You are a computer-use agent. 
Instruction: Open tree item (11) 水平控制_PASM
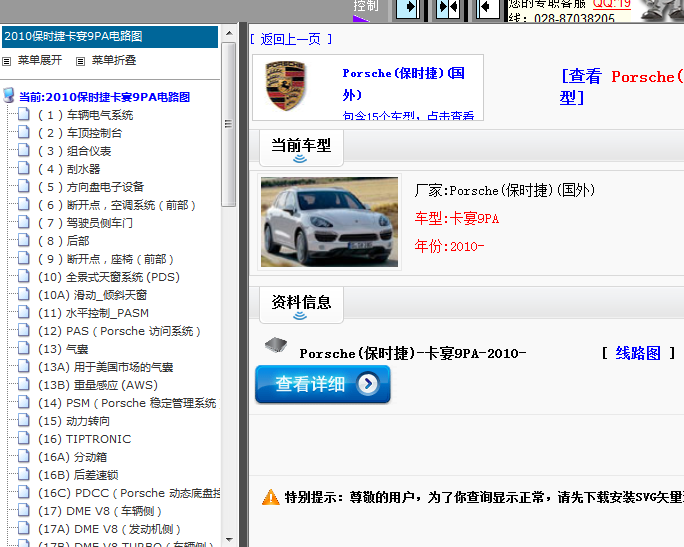[93, 313]
